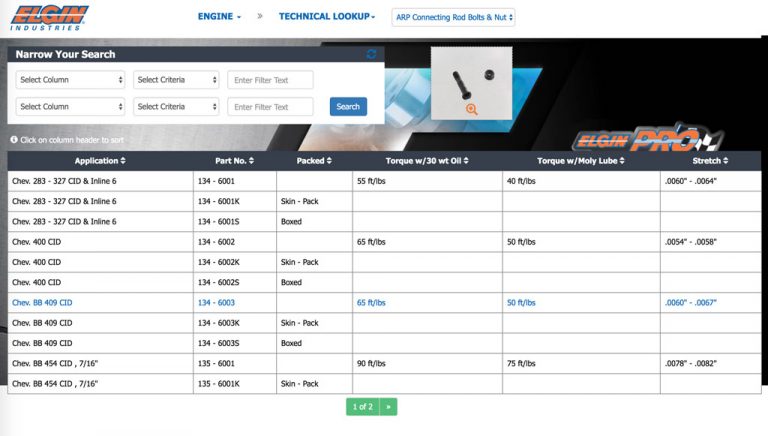This screenshot has height=436, width=768.
Task: Sort by the Packed column header
Action: [314, 161]
